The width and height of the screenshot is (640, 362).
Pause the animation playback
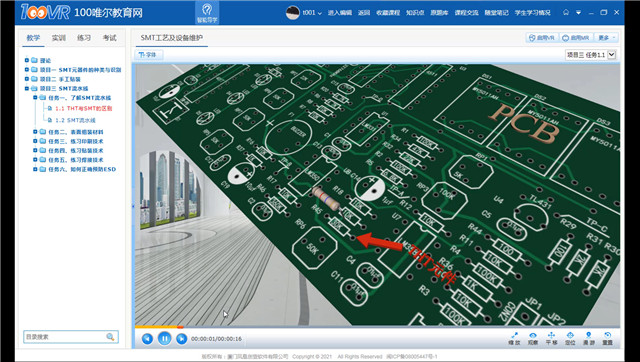(164, 338)
